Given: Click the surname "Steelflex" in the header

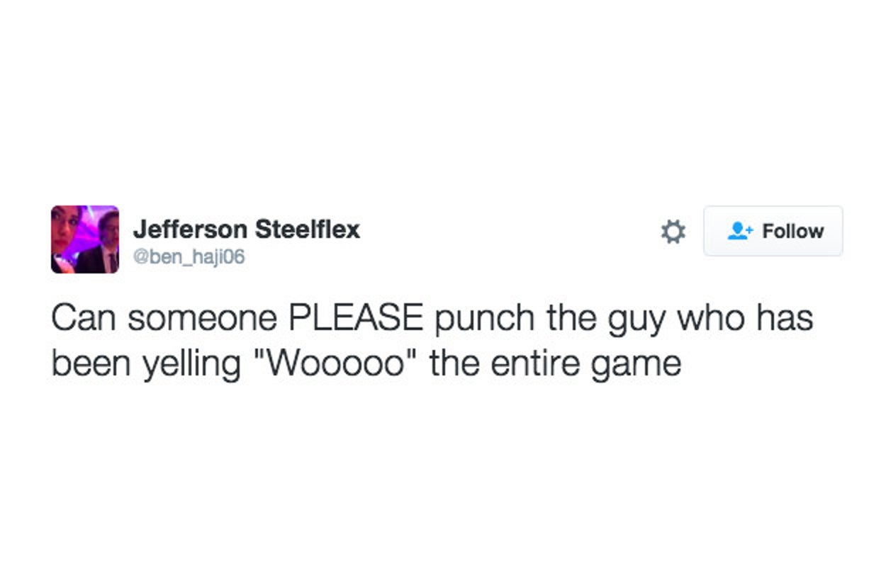Looking at the screenshot, I should 307,230.
